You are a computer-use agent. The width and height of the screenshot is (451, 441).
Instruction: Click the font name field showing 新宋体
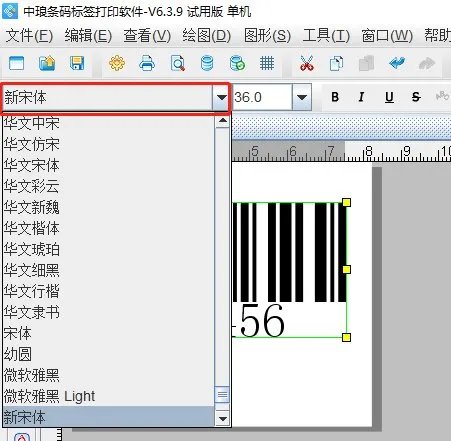pyautogui.click(x=107, y=97)
